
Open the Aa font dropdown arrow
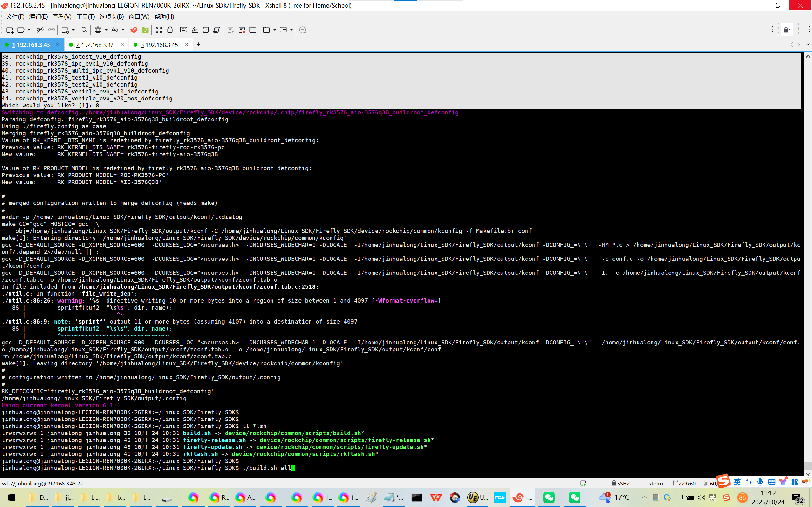point(123,30)
